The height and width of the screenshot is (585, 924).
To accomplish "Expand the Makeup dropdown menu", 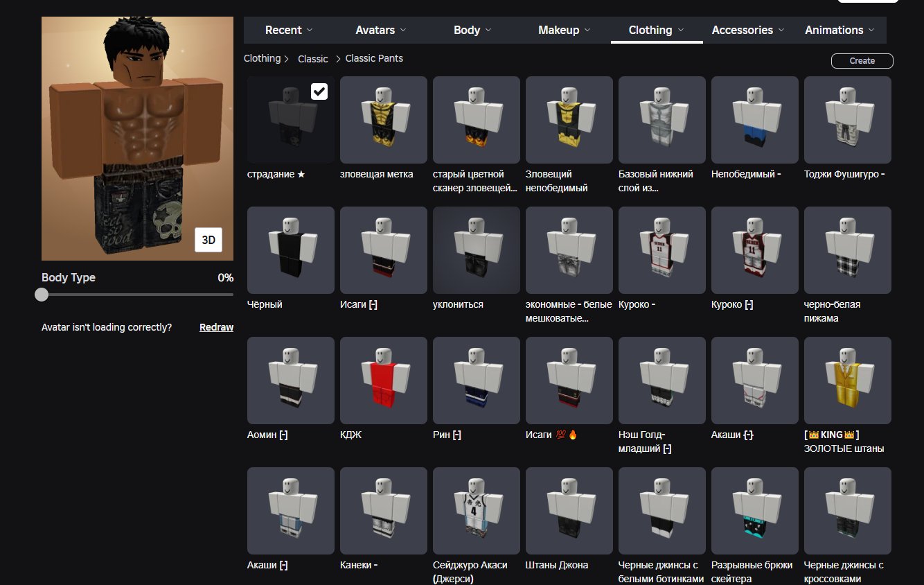I will tap(565, 30).
